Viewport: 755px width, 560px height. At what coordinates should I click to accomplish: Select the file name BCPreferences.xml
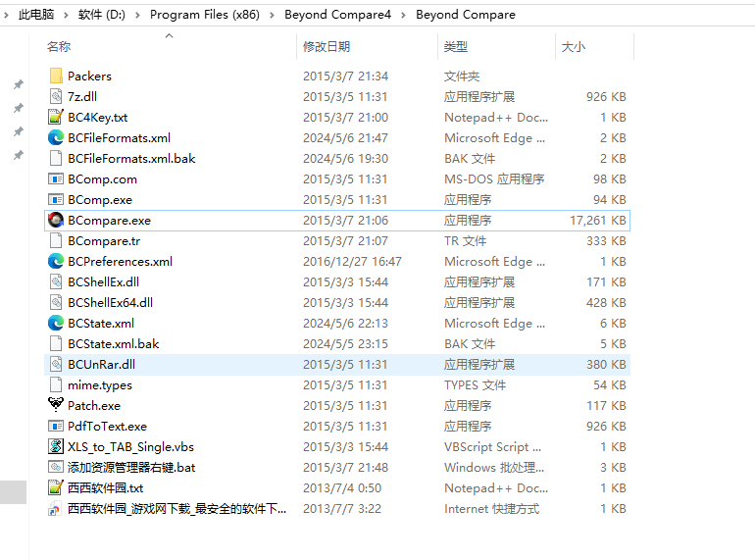tap(121, 262)
